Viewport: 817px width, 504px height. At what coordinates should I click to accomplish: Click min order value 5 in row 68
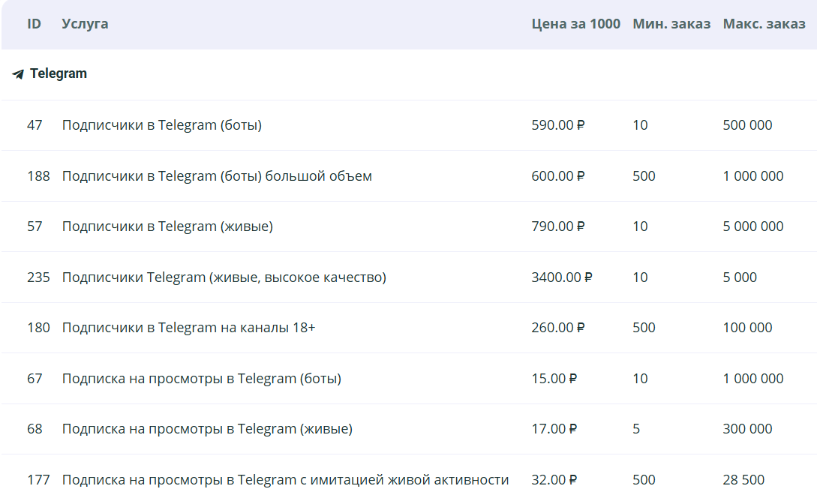coord(636,429)
